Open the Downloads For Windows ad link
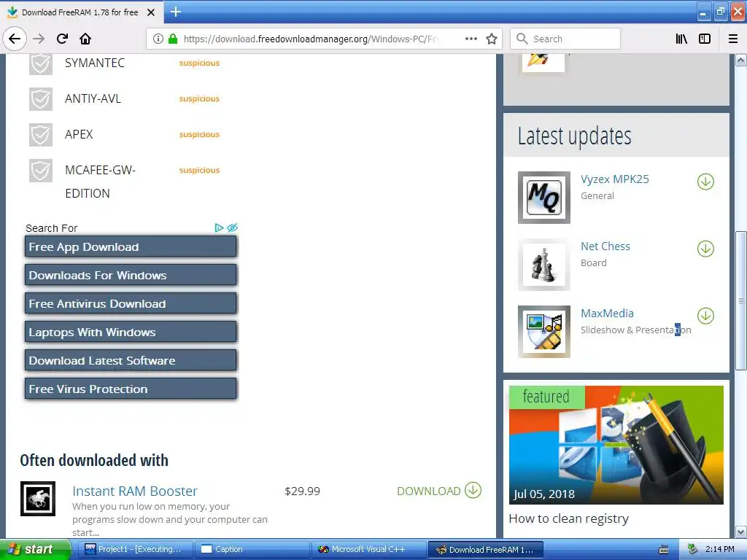Viewport: 747px width, 560px height. tap(131, 275)
